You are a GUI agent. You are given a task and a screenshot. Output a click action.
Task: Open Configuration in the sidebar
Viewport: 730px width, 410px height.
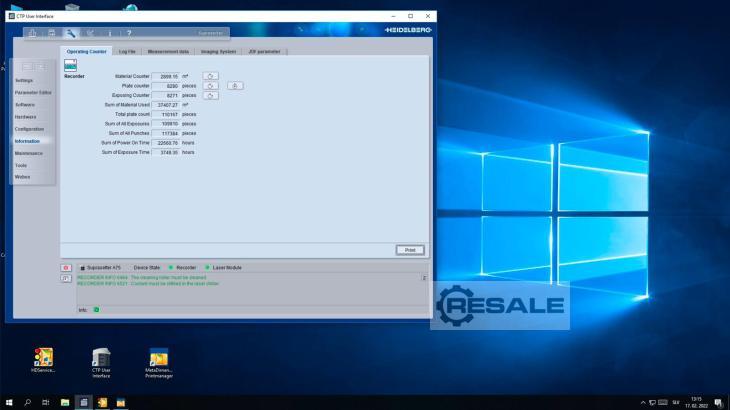(29, 129)
